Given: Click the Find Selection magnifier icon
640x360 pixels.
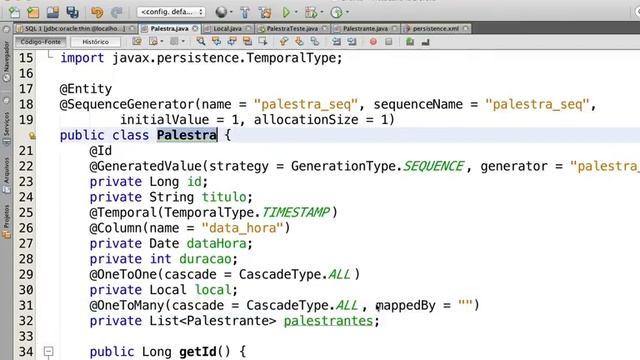Looking at the screenshot, I should (x=200, y=42).
